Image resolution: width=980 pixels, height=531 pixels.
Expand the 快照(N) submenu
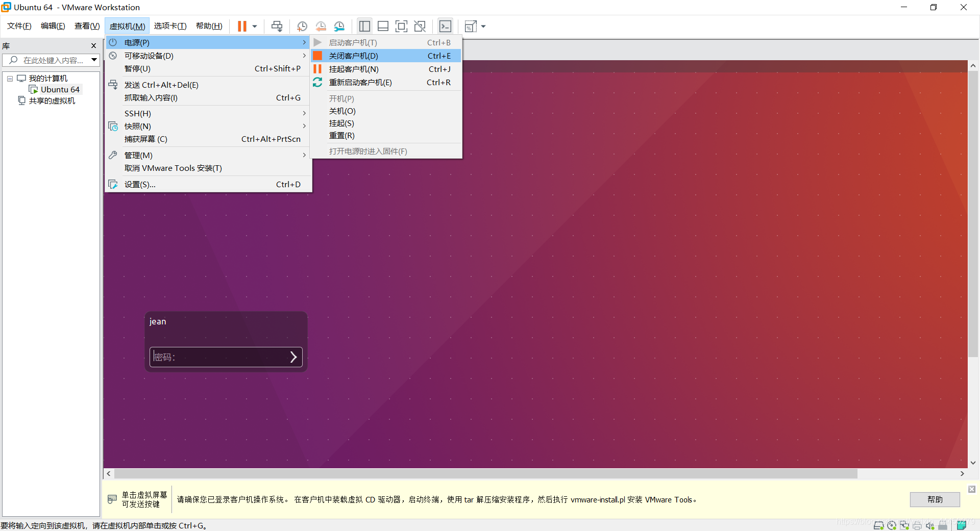pyautogui.click(x=208, y=126)
